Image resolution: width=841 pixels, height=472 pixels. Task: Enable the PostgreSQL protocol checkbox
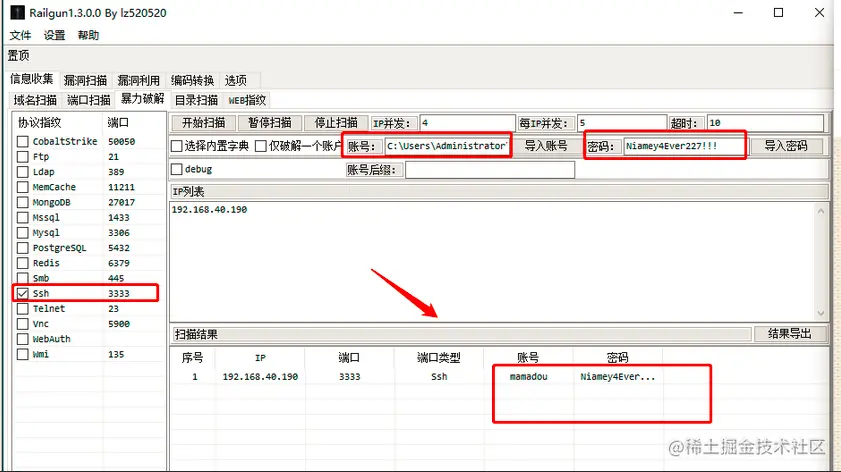(x=23, y=248)
